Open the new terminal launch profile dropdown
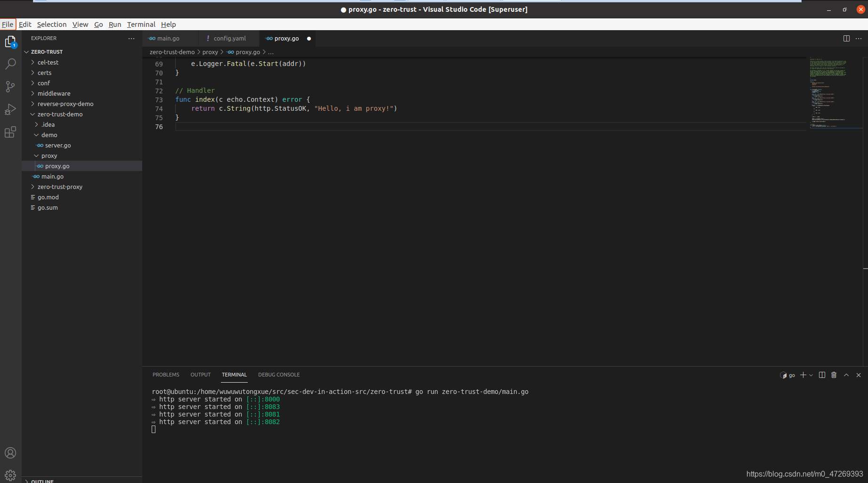This screenshot has height=483, width=868. pyautogui.click(x=811, y=375)
